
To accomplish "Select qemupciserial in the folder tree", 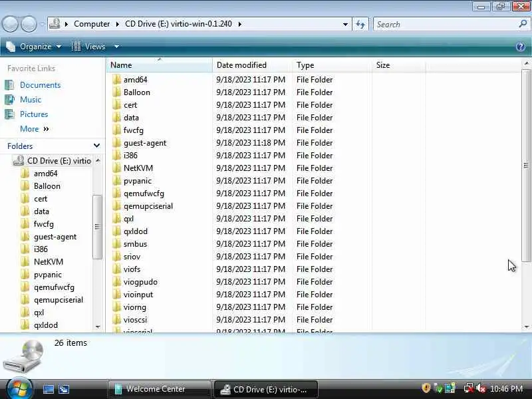I will pyautogui.click(x=59, y=300).
